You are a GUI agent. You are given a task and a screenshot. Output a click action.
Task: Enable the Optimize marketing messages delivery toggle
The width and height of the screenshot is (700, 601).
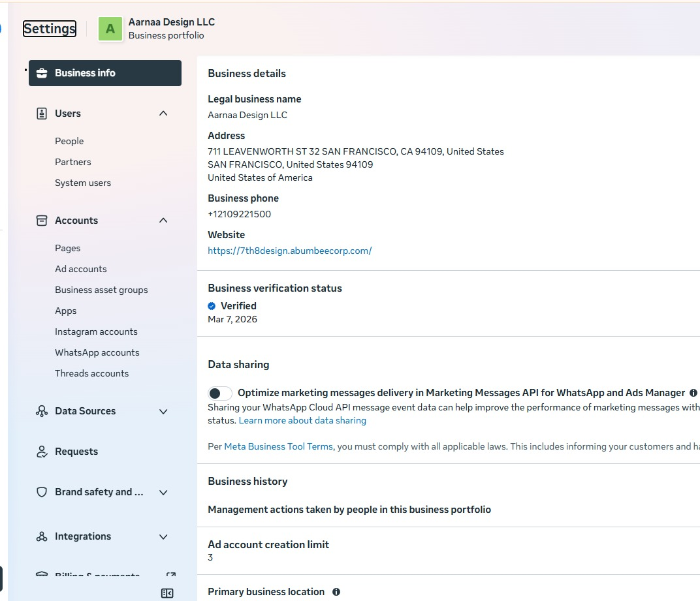click(x=220, y=393)
